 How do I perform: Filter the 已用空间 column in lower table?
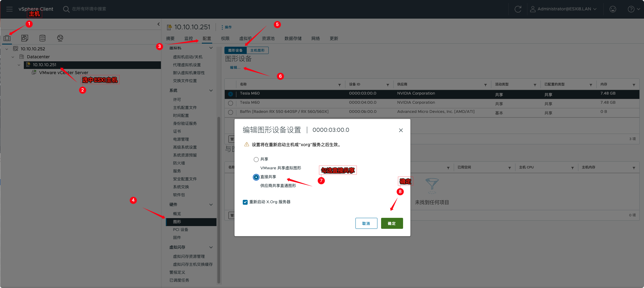(510, 168)
